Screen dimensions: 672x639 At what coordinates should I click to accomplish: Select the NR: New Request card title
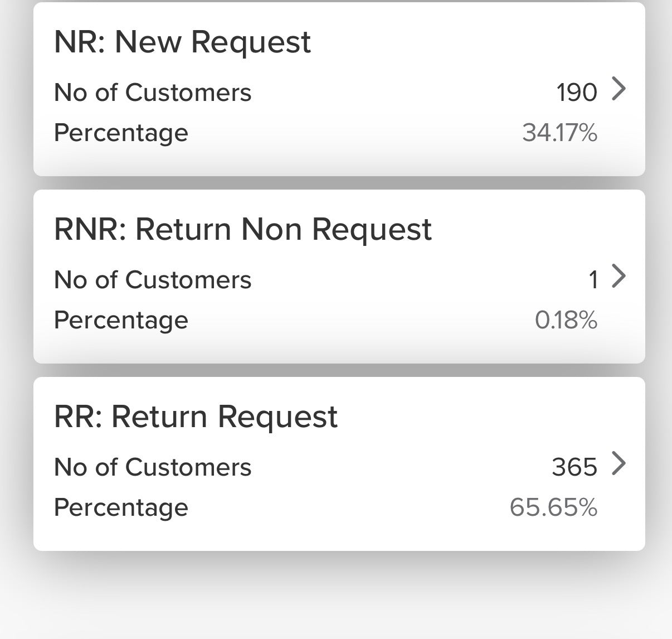[182, 42]
